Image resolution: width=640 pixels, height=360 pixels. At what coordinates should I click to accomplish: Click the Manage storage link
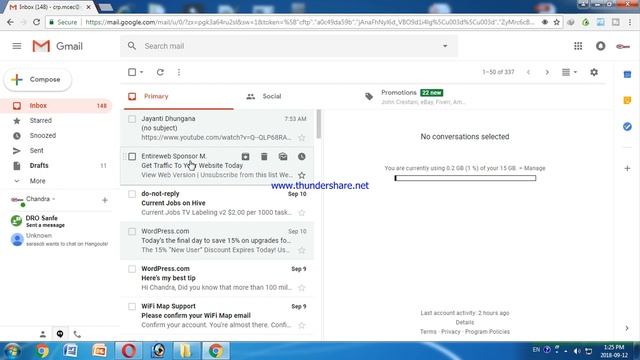[x=534, y=168]
